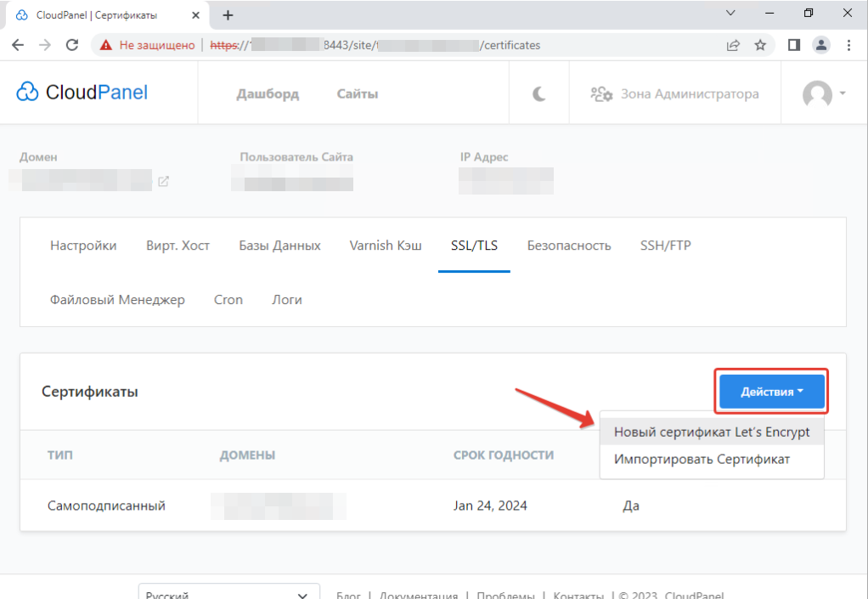Toggle dark mode with the moon icon
The image size is (868, 599).
pyautogui.click(x=538, y=93)
